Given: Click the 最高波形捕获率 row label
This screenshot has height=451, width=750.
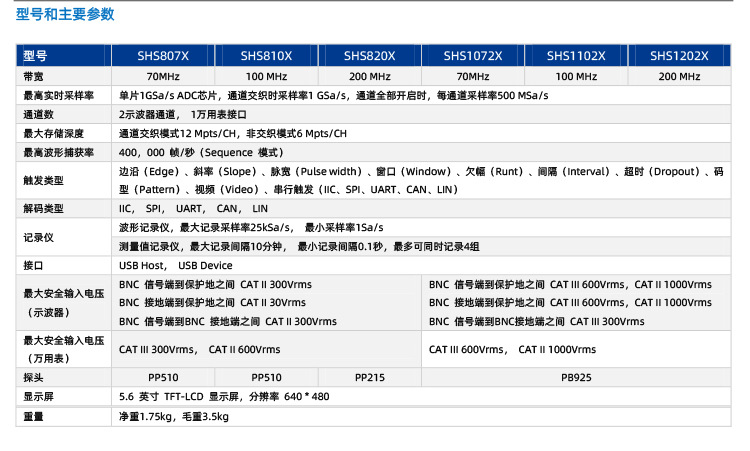Looking at the screenshot, I should [x=58, y=153].
